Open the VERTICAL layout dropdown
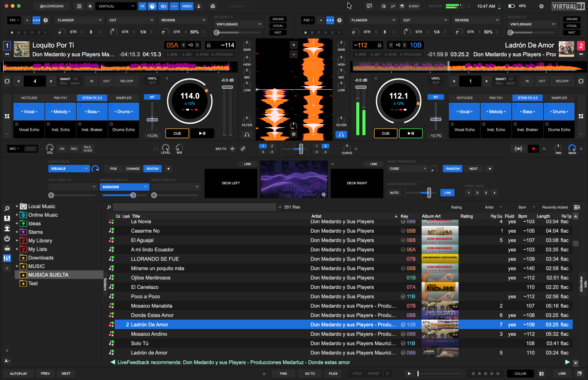The image size is (588, 380). 116,6
